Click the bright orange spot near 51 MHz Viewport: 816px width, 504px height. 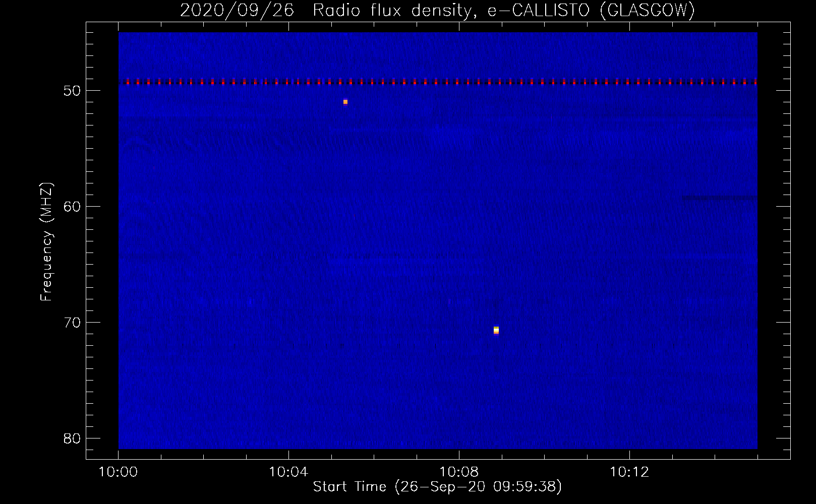point(345,102)
